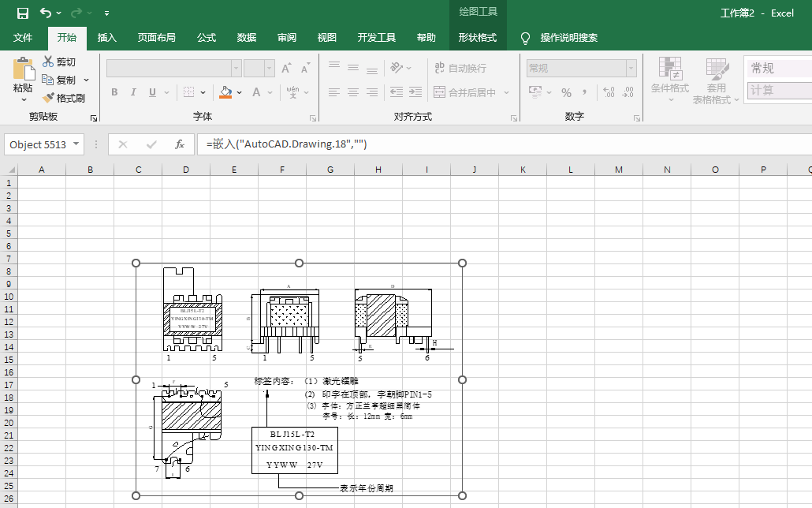
Task: Open the 文件 menu tab
Action: (23, 37)
